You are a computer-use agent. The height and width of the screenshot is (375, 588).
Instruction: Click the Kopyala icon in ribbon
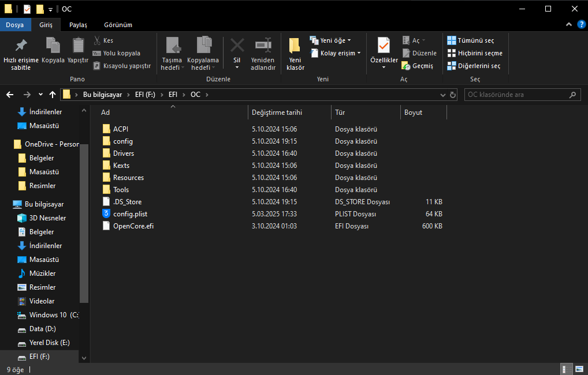click(53, 45)
